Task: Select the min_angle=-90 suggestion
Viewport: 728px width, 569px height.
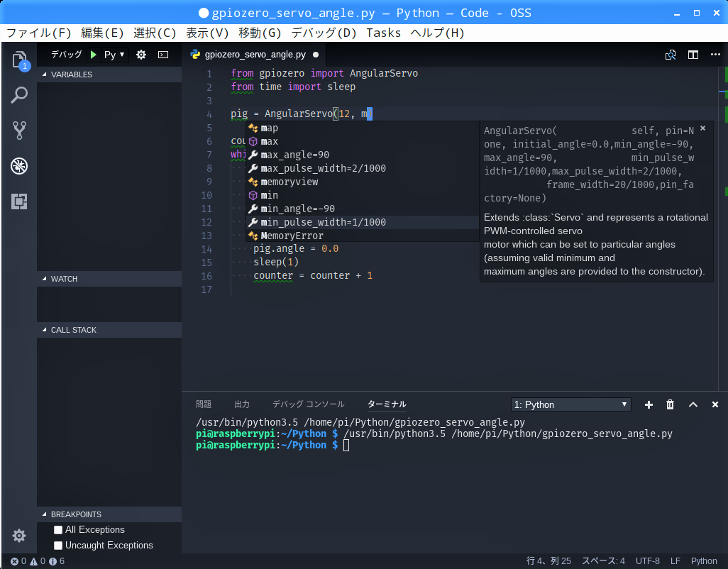Action: coord(362,209)
